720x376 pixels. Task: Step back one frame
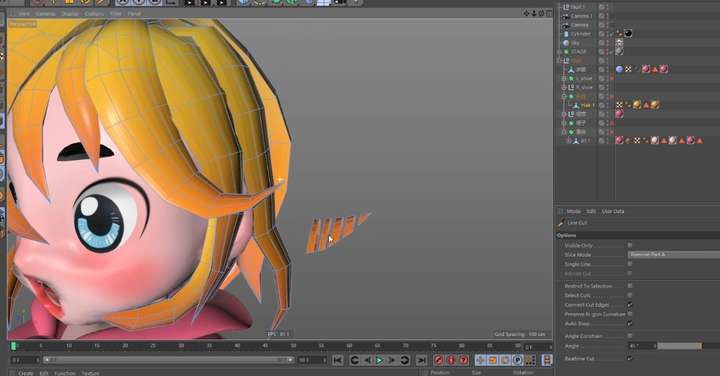coord(367,360)
